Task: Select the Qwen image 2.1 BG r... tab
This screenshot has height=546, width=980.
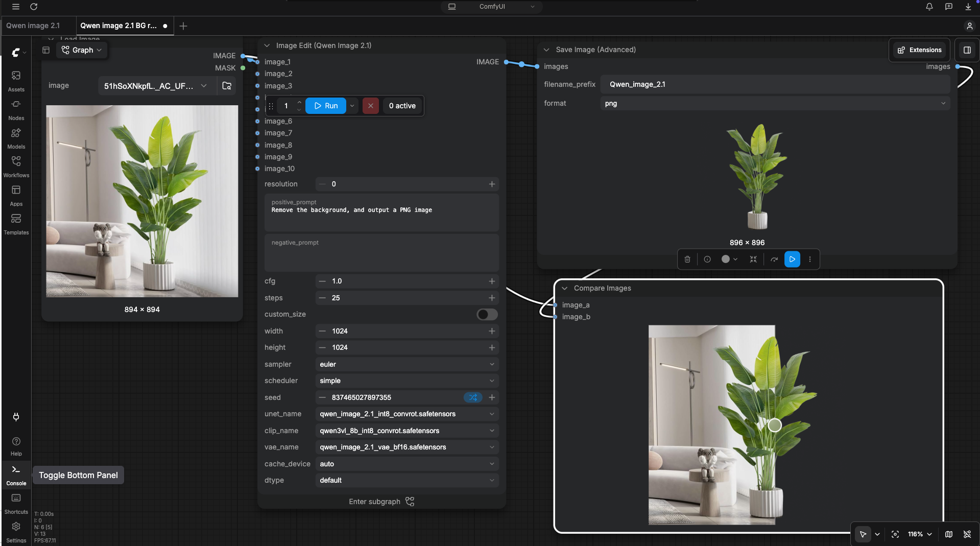Action: coord(125,26)
